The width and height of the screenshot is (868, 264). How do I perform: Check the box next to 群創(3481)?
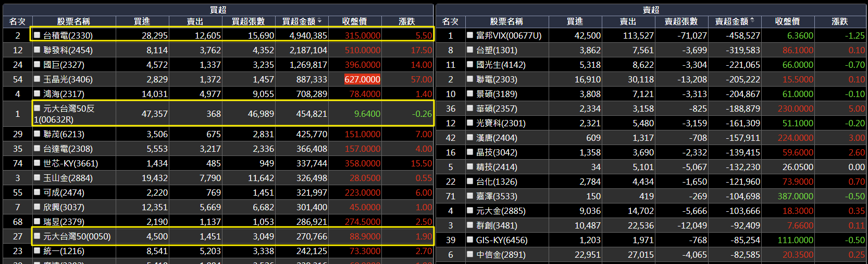coord(470,225)
